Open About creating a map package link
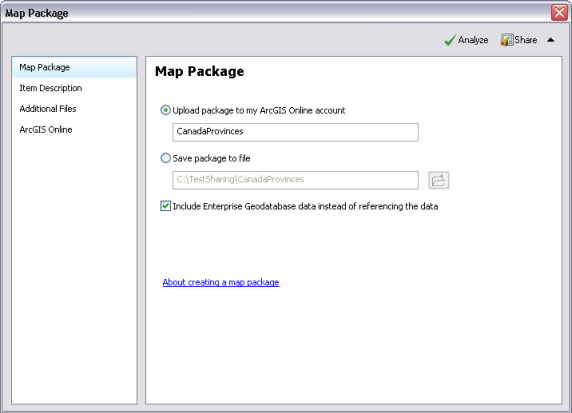Image resolution: width=572 pixels, height=413 pixels. tap(221, 282)
